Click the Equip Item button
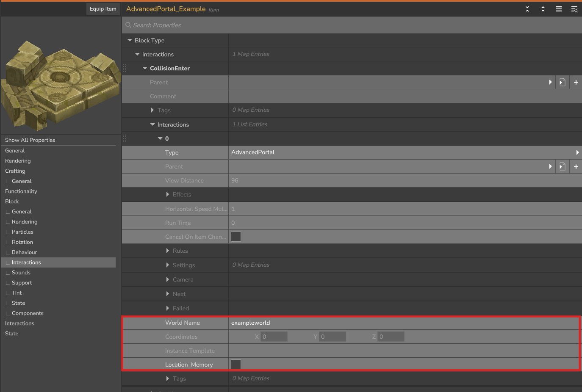Viewport: 582px width, 392px height. click(x=103, y=9)
